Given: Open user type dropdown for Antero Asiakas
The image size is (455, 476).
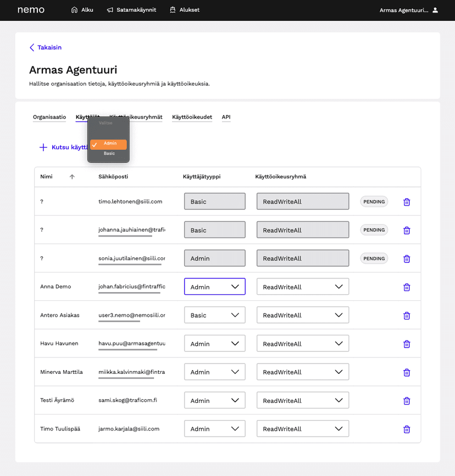Looking at the screenshot, I should pos(214,315).
